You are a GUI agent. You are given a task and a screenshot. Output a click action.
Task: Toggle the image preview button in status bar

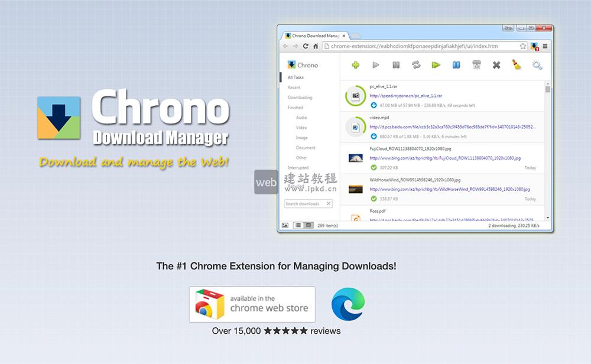tap(285, 225)
